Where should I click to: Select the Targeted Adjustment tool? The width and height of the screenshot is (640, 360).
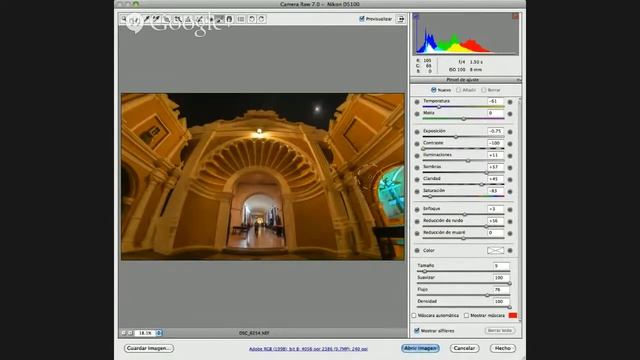(167, 19)
